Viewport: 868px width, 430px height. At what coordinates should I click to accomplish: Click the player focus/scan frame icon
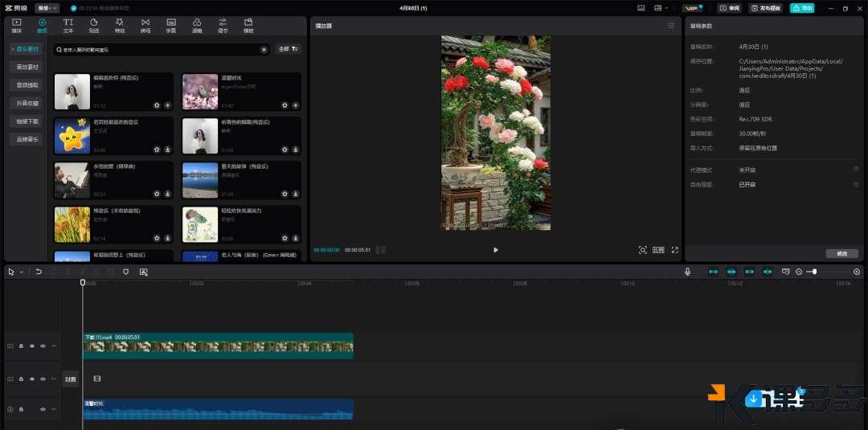[x=642, y=250]
